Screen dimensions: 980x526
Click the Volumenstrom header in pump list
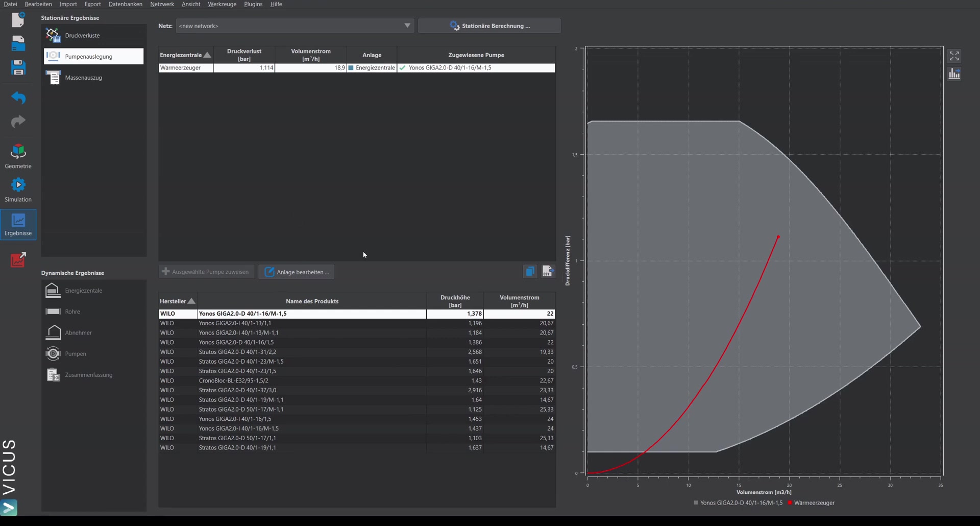pos(520,301)
